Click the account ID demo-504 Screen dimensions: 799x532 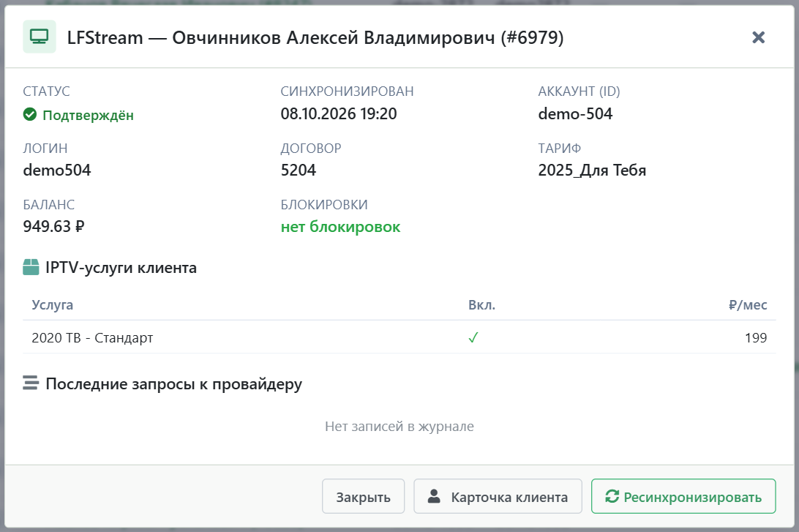click(x=575, y=113)
